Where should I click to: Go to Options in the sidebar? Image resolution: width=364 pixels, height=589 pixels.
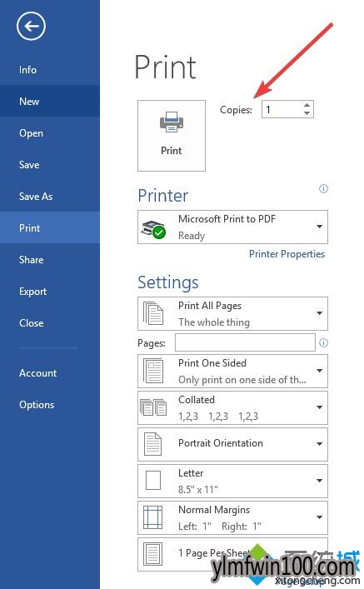pyautogui.click(x=37, y=405)
